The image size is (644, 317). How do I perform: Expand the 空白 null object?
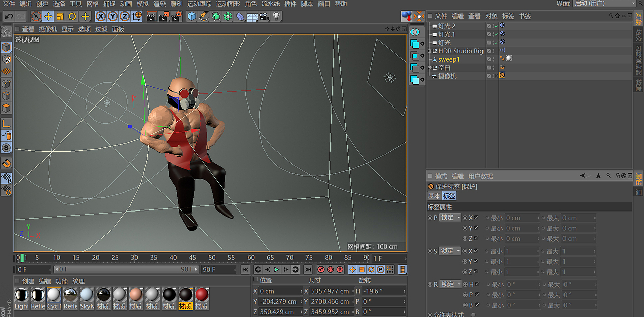[429, 68]
